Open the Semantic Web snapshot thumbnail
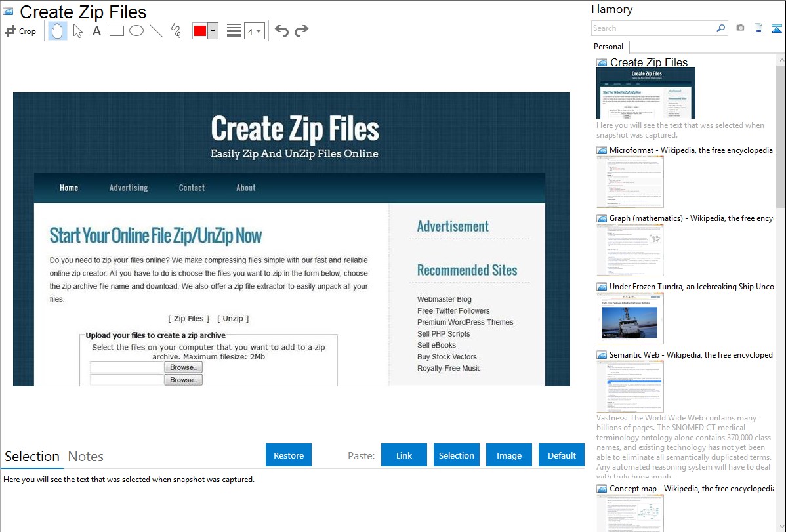This screenshot has width=786, height=532. point(630,386)
